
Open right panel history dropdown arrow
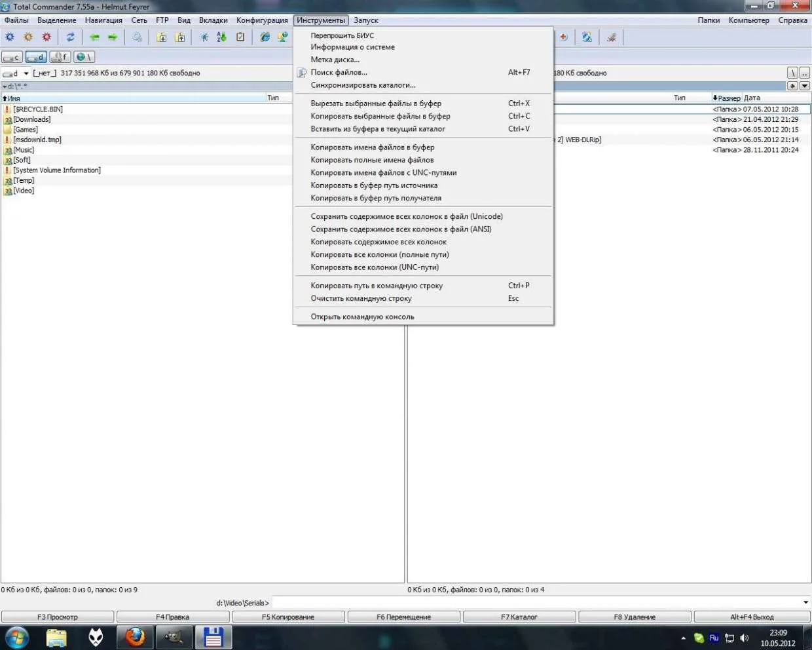805,86
